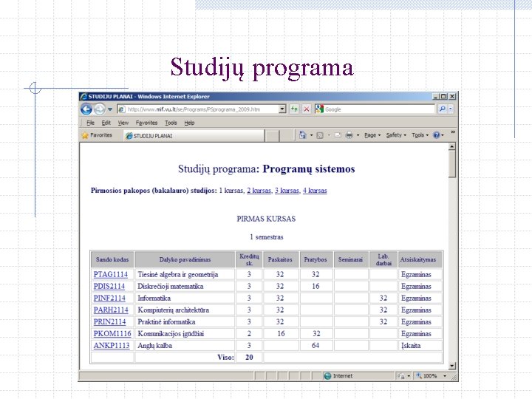532x399 pixels.
Task: Expand the address bar URL dropdown
Action: coord(282,109)
